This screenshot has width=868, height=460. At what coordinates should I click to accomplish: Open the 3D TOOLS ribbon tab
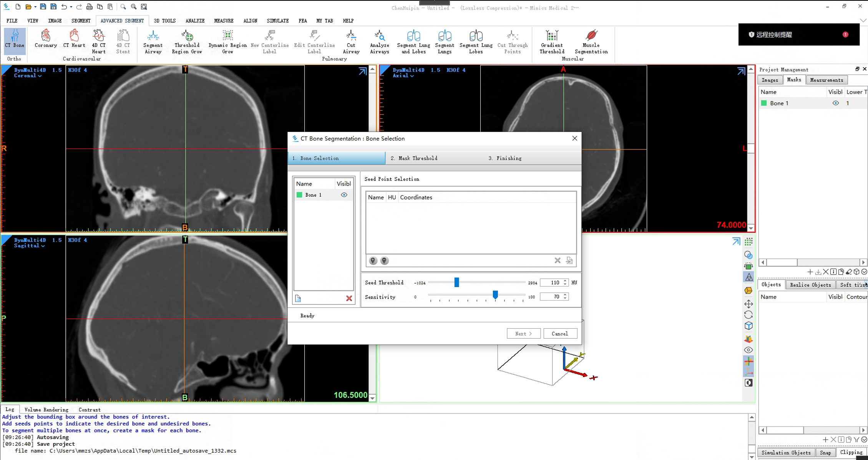click(x=164, y=21)
